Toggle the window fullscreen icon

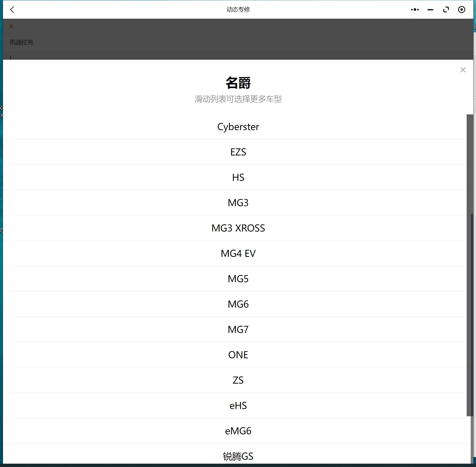446,10
